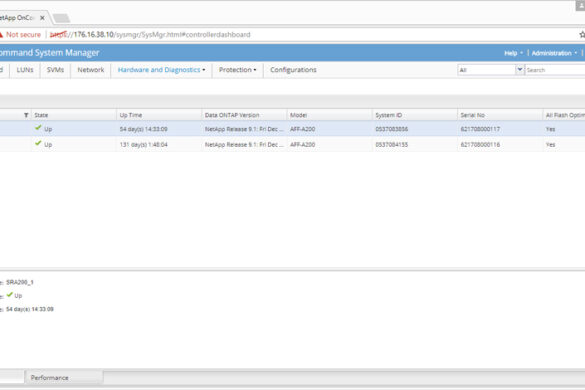
Task: Click the OnCommand System Manager title
Action: point(50,53)
